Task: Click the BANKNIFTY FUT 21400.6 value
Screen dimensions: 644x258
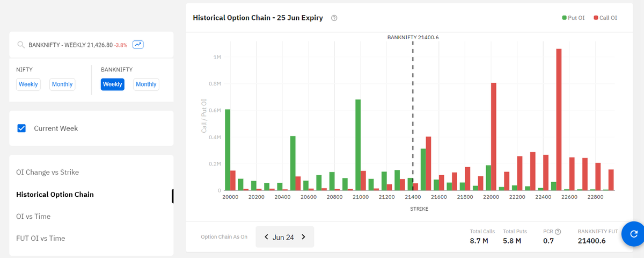Action: click(x=591, y=240)
